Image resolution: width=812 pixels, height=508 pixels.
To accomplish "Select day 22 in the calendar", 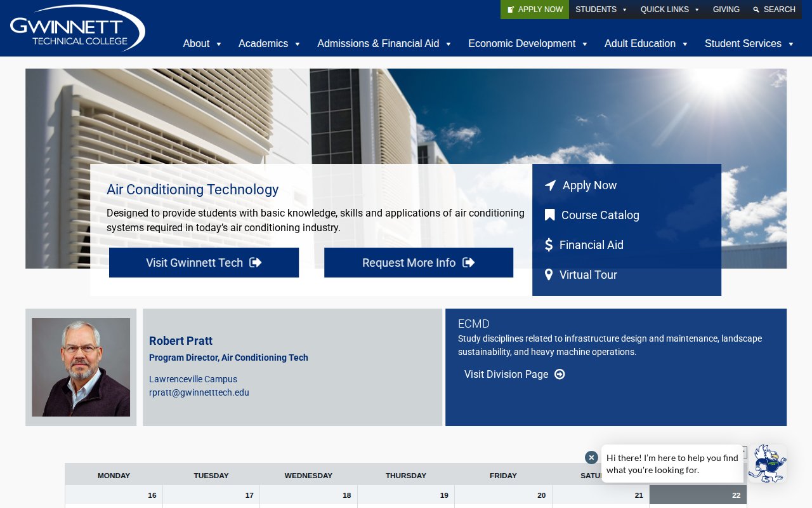I will click(698, 495).
